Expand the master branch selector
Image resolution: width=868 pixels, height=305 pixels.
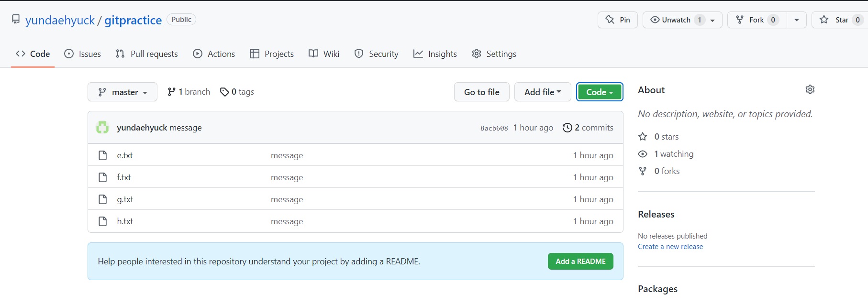(122, 92)
